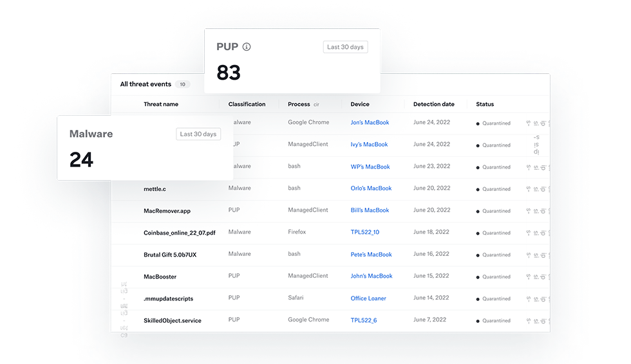631x364 pixels.
Task: Open the Ivy's MacBook device link
Action: pyautogui.click(x=369, y=145)
